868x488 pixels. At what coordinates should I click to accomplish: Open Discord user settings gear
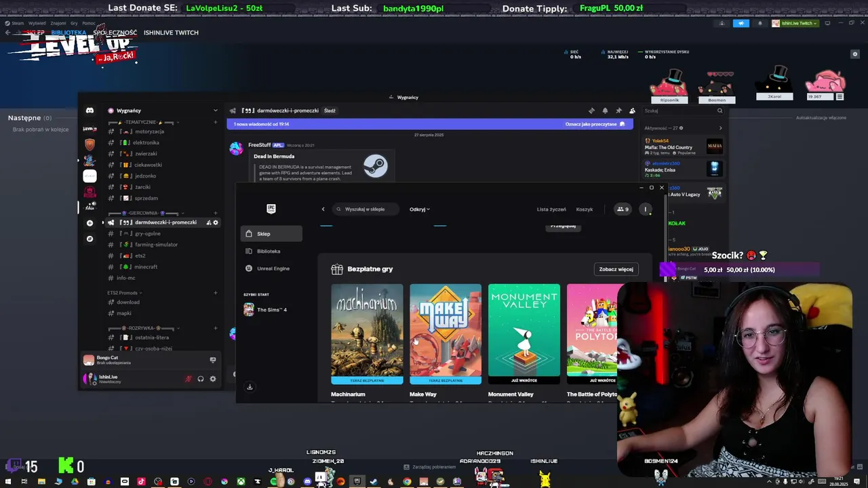pyautogui.click(x=213, y=379)
